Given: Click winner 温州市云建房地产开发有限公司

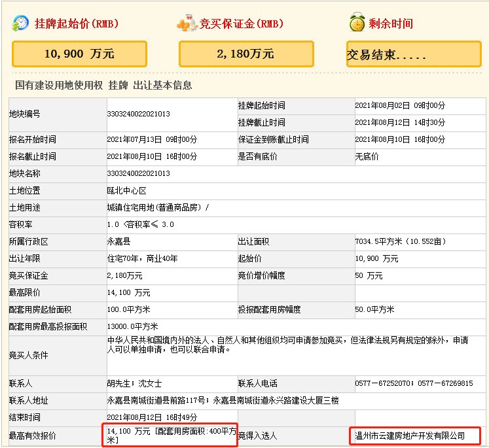Looking at the screenshot, I should coord(410,436).
